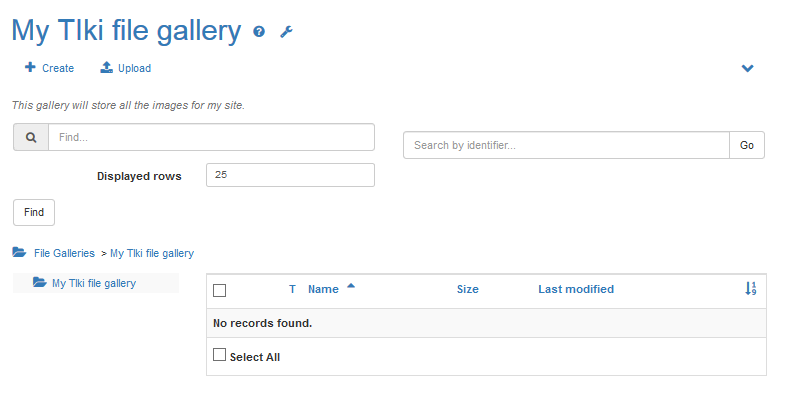Sort files by Last modified column
Viewport: 786px width, 403px height.
[x=576, y=290]
